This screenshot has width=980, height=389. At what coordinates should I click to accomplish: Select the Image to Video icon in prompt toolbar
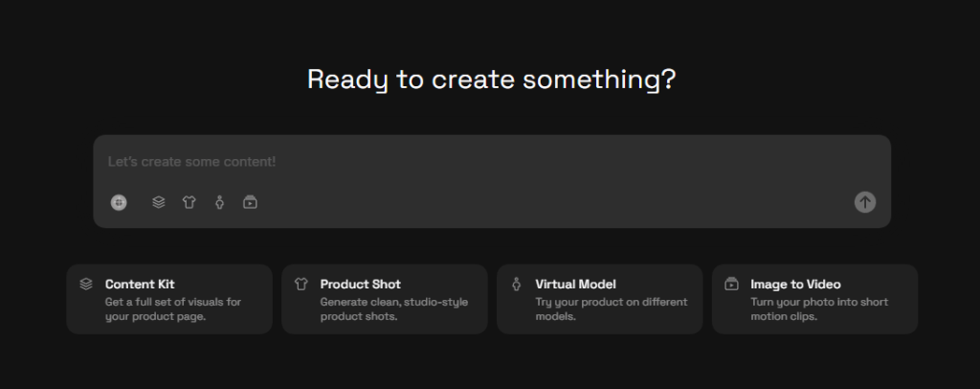click(x=250, y=202)
